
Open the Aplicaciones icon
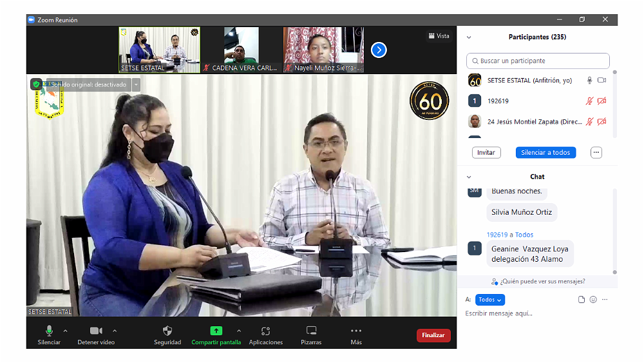265,331
